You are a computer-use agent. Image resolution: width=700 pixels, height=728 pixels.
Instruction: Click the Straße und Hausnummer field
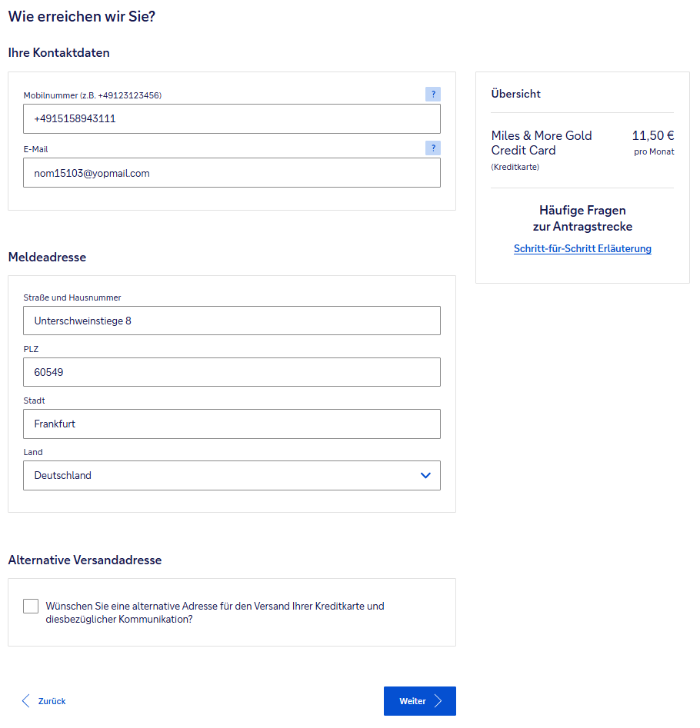pos(231,321)
